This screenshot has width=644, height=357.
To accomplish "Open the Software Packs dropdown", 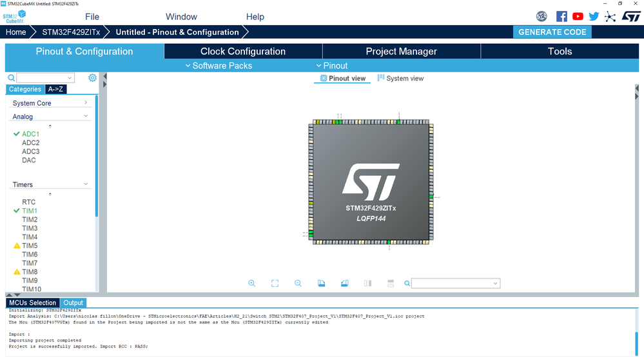I will point(219,66).
